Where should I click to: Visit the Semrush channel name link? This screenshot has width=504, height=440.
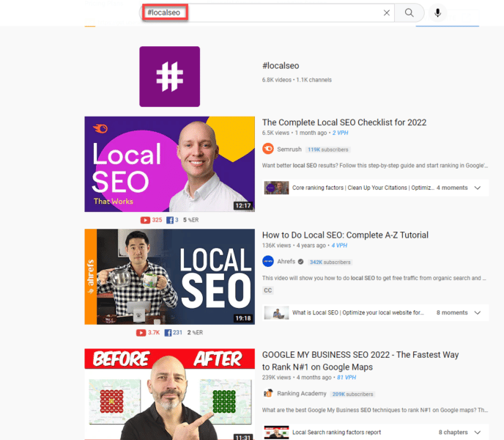click(x=289, y=150)
